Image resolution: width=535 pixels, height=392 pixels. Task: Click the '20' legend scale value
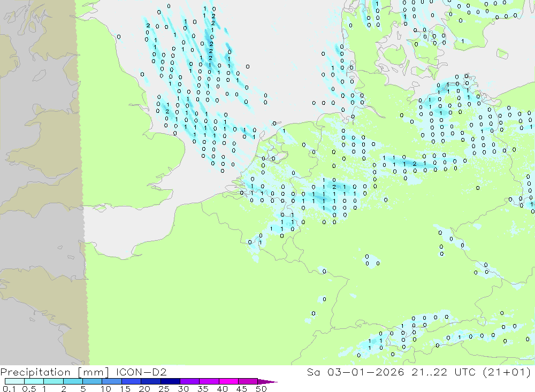point(144,389)
